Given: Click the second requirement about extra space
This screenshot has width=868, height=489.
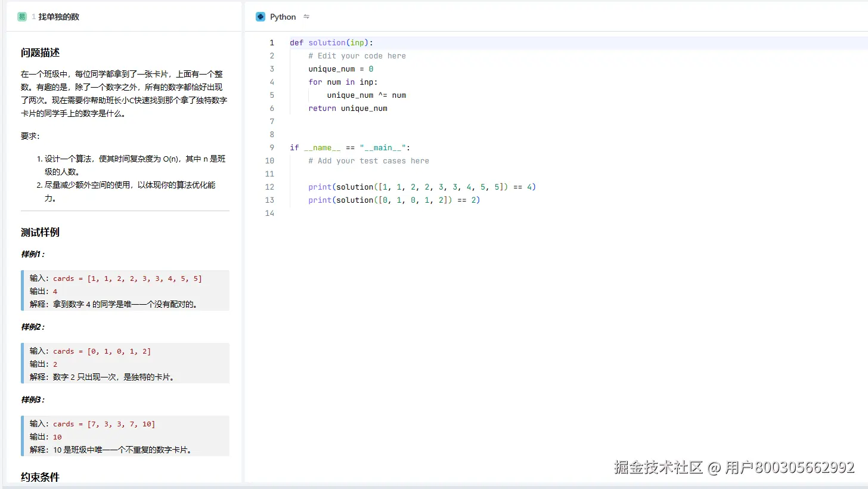Looking at the screenshot, I should [x=130, y=191].
